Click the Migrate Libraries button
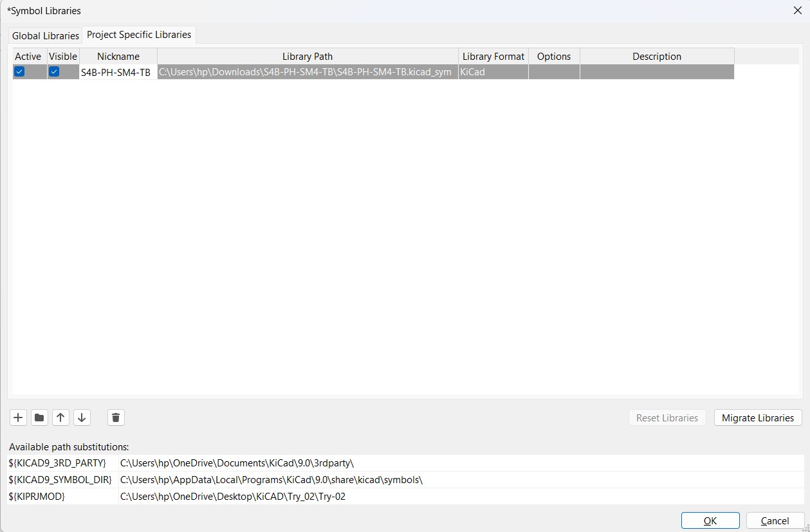Screen dimensions: 810x532 tap(757, 417)
